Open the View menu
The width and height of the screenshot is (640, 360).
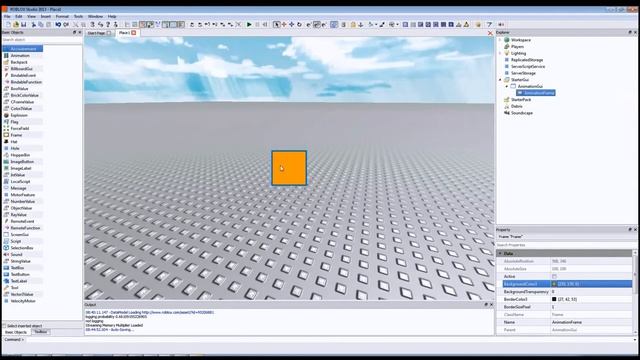point(31,16)
